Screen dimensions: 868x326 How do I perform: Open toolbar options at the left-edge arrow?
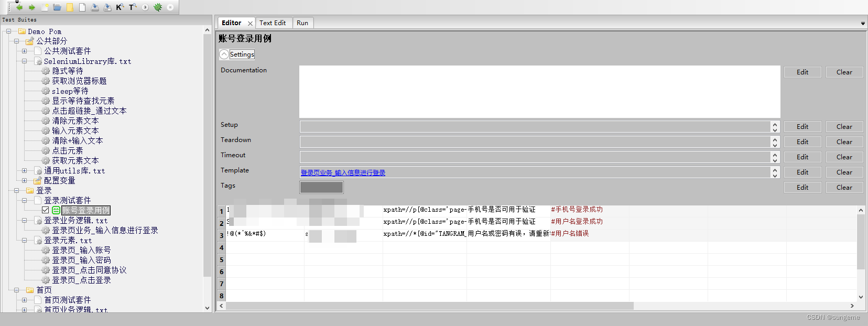click(17, 2)
